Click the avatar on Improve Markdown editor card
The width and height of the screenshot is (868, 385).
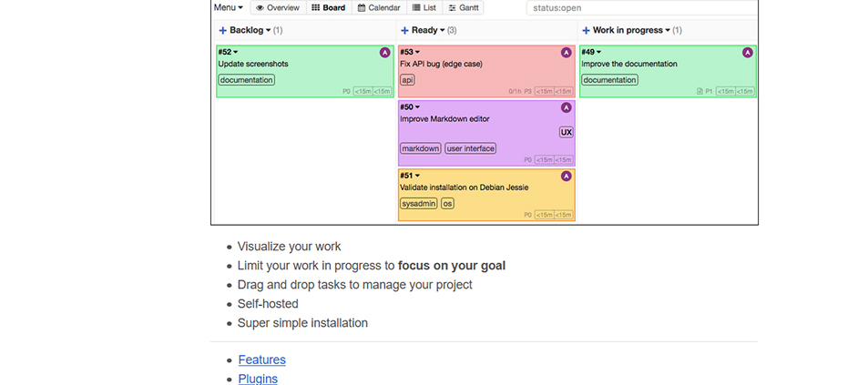point(566,107)
